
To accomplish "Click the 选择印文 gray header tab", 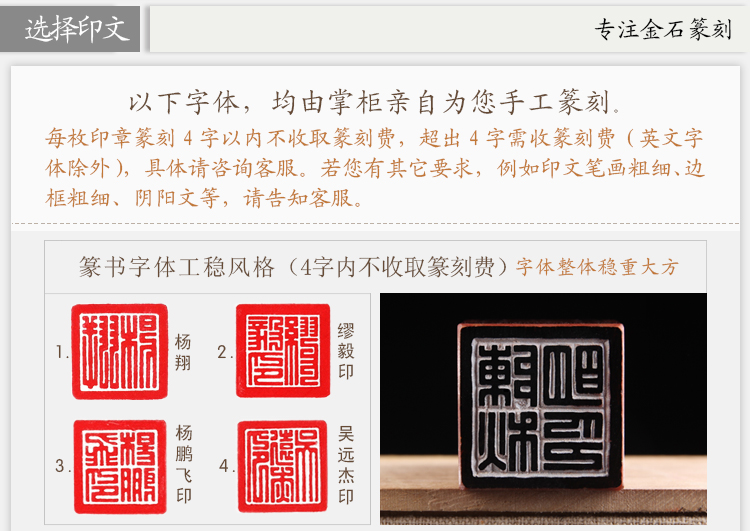I will pos(70,29).
